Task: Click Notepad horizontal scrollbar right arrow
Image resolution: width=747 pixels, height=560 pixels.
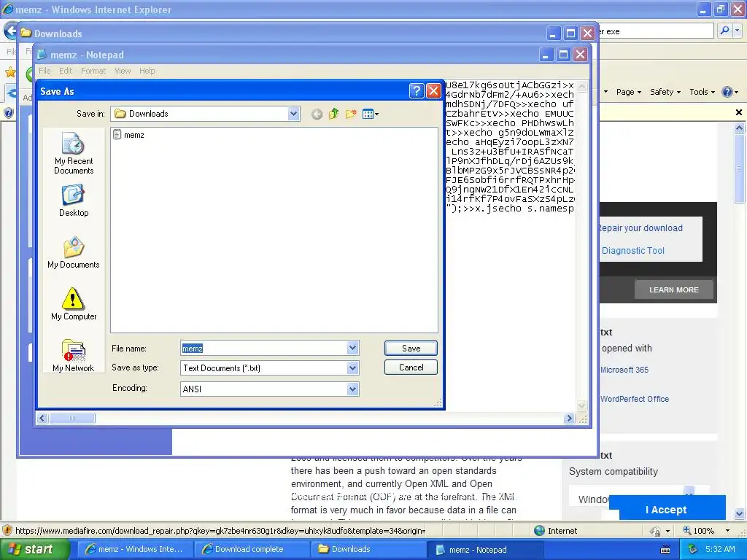Action: tap(569, 419)
